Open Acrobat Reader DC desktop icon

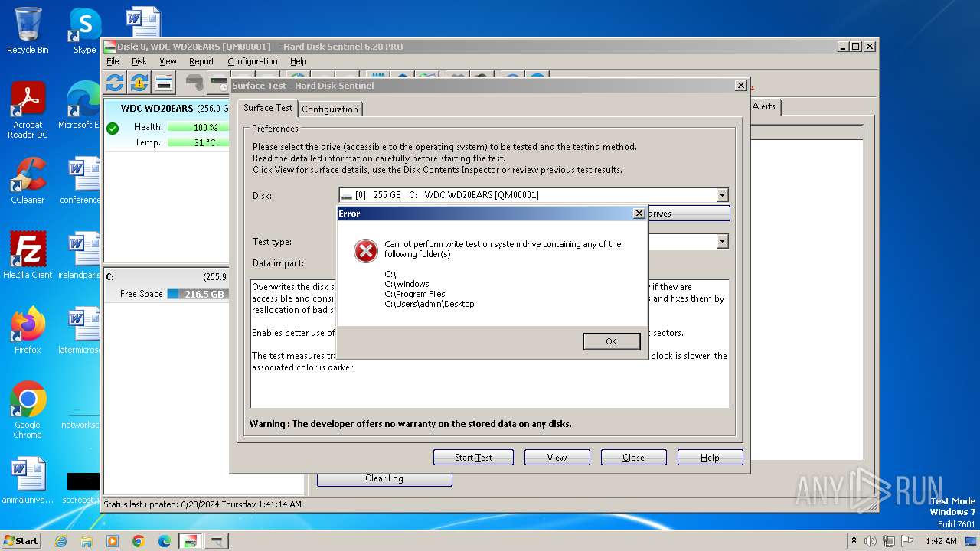coord(28,111)
